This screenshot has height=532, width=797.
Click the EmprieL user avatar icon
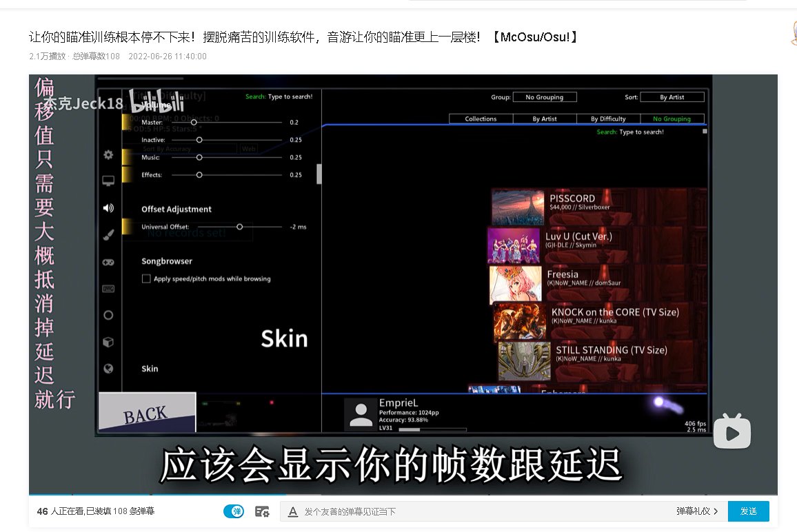[361, 415]
